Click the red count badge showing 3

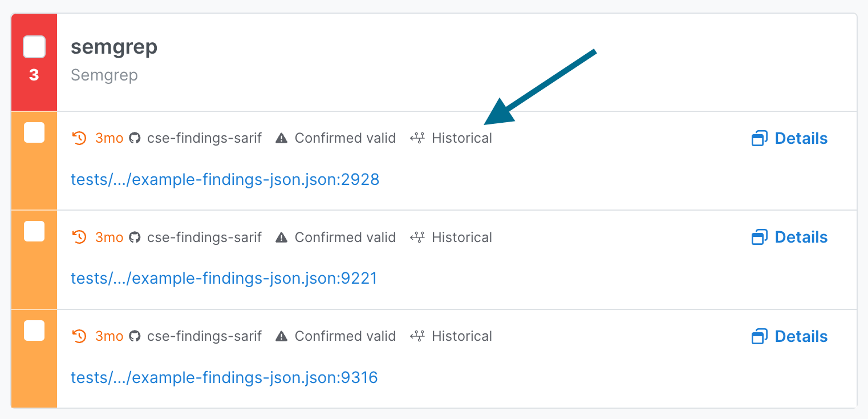click(34, 74)
